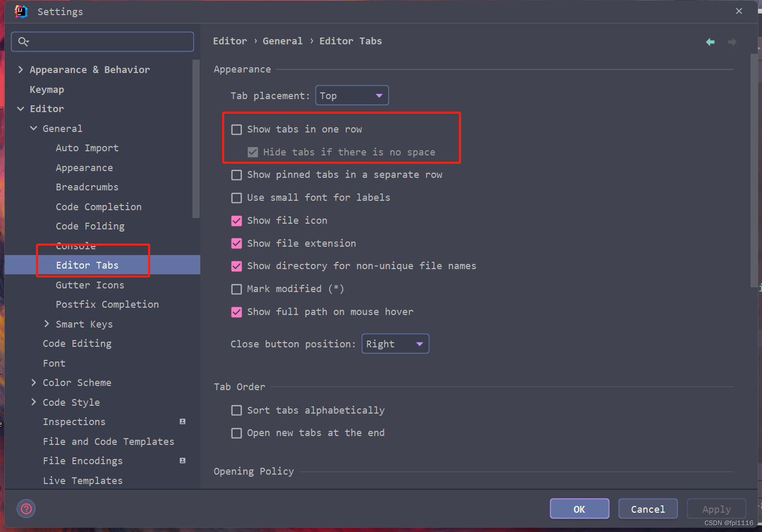
Task: Toggle Show directory for non-unique file names
Action: (237, 266)
